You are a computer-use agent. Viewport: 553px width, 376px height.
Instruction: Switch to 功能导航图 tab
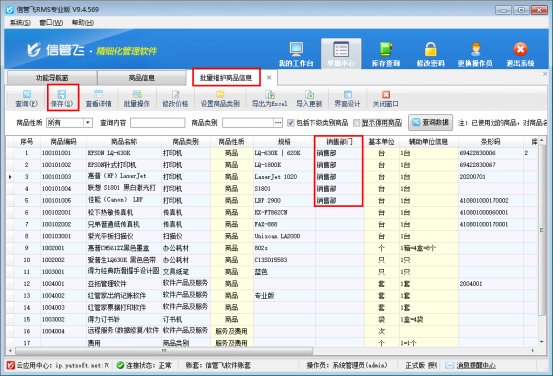(x=52, y=78)
